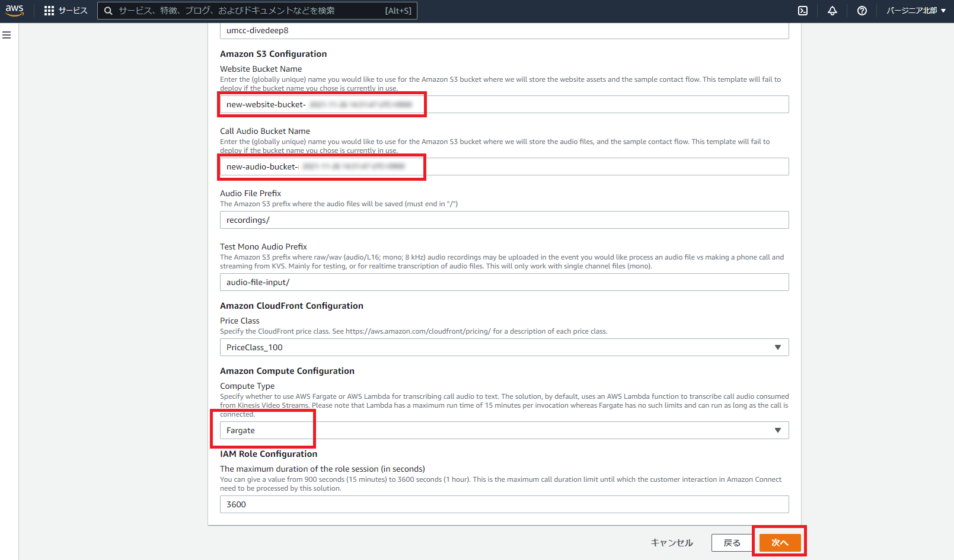The height and width of the screenshot is (560, 954).
Task: Launch CloudShell terminal icon
Action: coord(803,11)
